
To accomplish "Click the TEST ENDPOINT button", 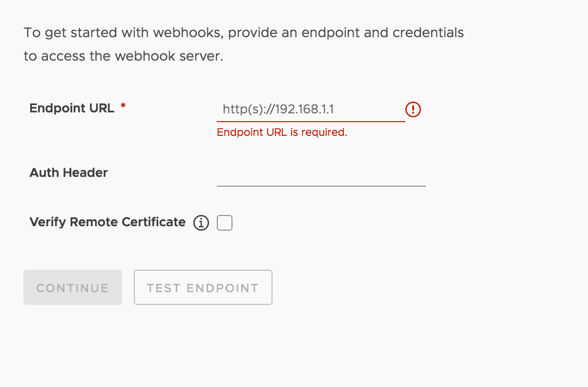I will (203, 287).
